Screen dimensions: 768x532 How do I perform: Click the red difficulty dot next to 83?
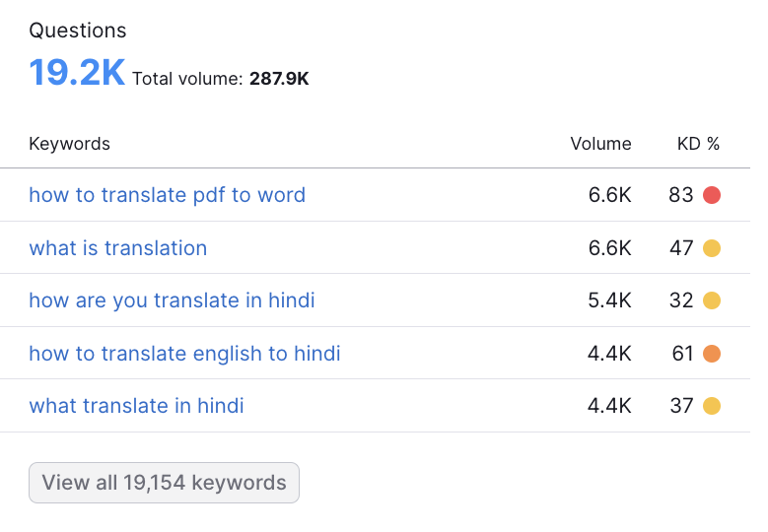[x=712, y=195]
